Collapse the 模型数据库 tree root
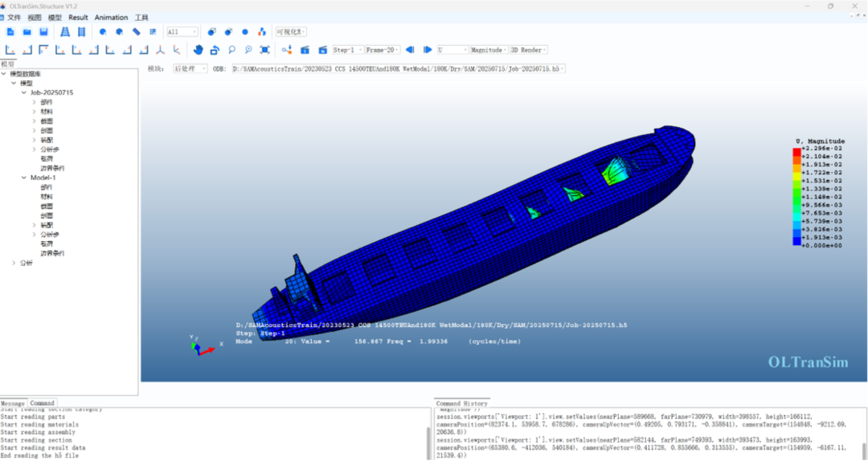Screen dimensions: 868x462 (4, 74)
